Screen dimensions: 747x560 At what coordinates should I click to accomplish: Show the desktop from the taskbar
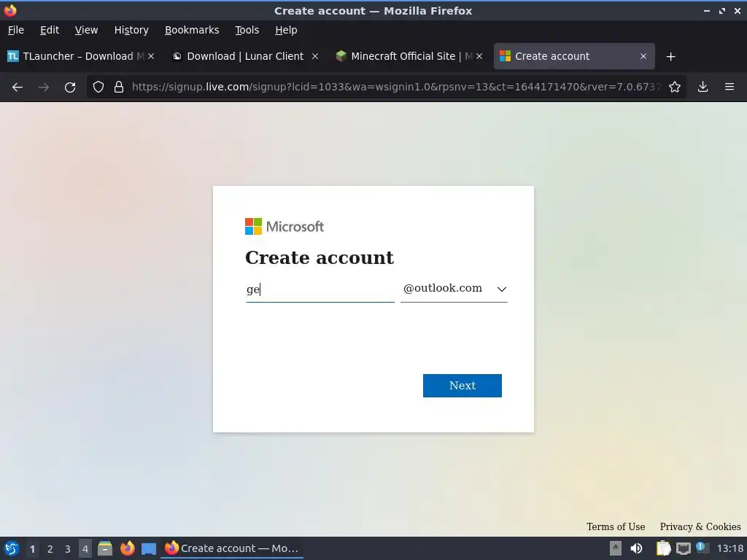(x=149, y=549)
